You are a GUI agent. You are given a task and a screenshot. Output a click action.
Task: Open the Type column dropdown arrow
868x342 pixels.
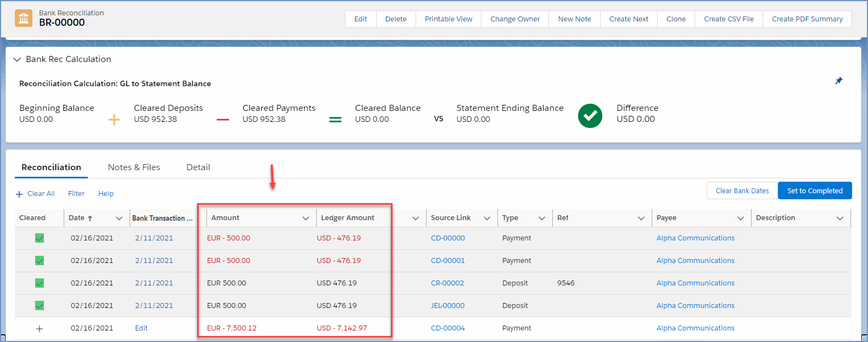[541, 218]
